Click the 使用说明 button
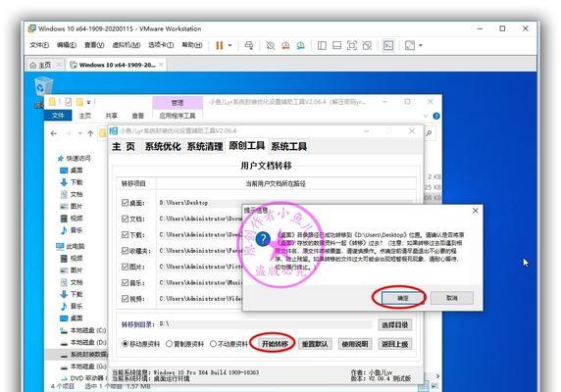The height and width of the screenshot is (392, 561). 355,344
